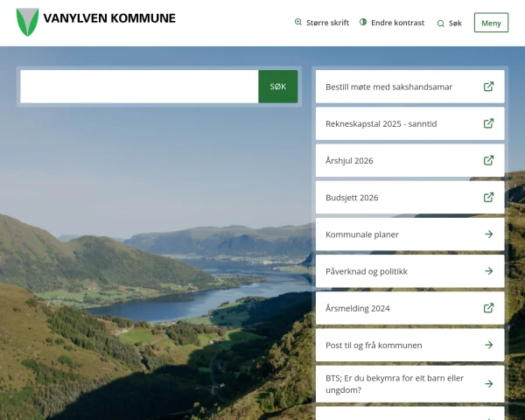Click the main search input field
The width and height of the screenshot is (525, 420).
click(x=139, y=87)
